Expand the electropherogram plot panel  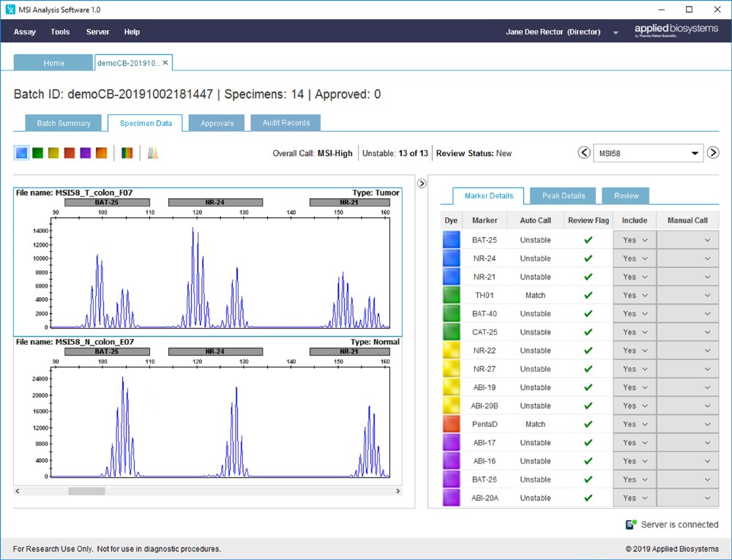[421, 183]
